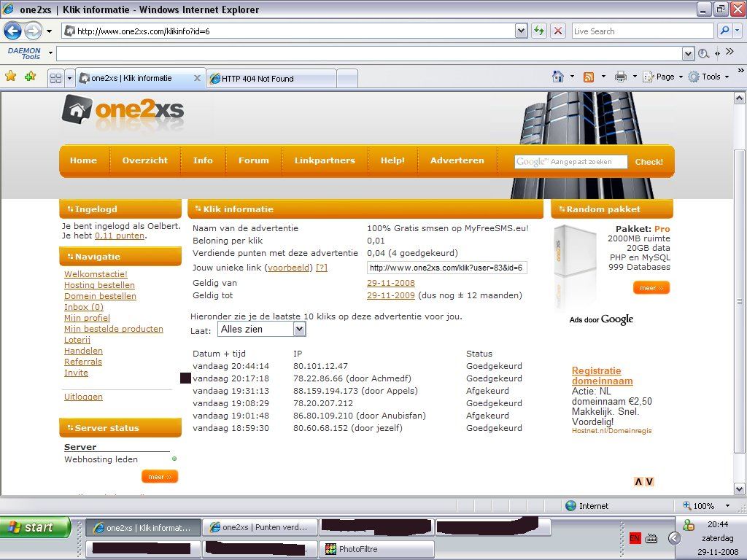Click the page scrollbar up arrow

pos(740,98)
